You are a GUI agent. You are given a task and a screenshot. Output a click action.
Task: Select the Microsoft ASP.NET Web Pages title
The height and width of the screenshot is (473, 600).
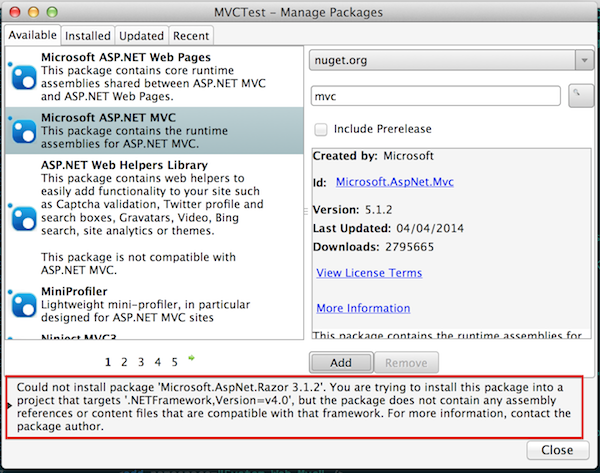pyautogui.click(x=126, y=57)
